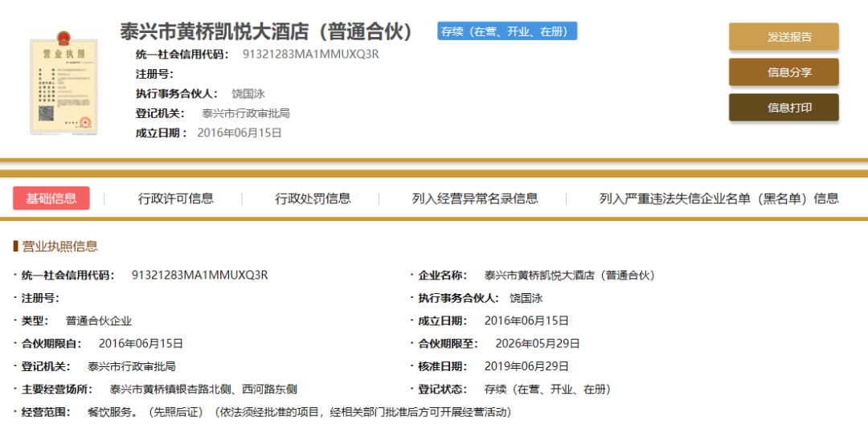868x441 pixels.
Task: Click the 信息打印 button
Action: (x=783, y=108)
